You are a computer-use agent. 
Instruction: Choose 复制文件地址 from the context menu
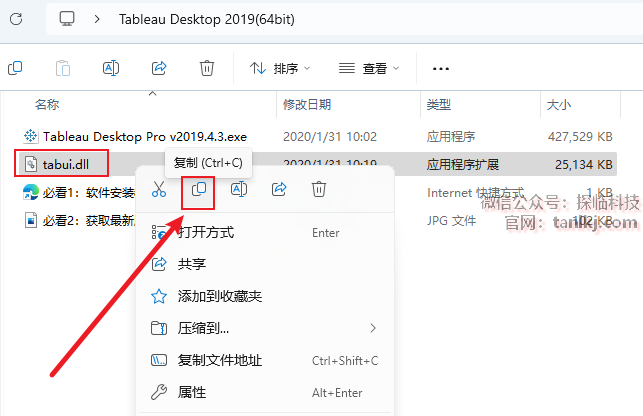(265, 360)
